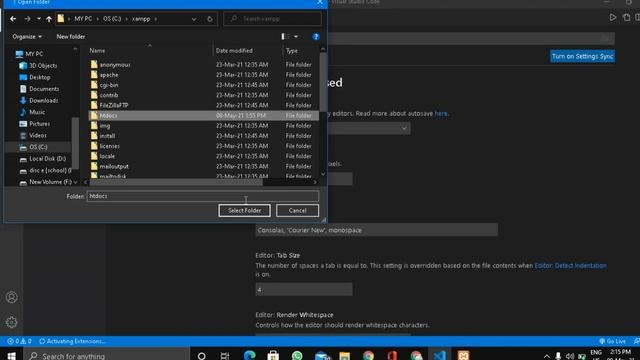Turn on Settings Sync in VS Code

point(582,56)
